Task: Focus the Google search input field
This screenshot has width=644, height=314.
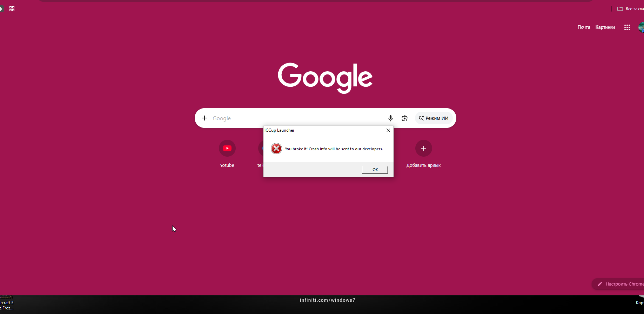Action: (x=297, y=118)
